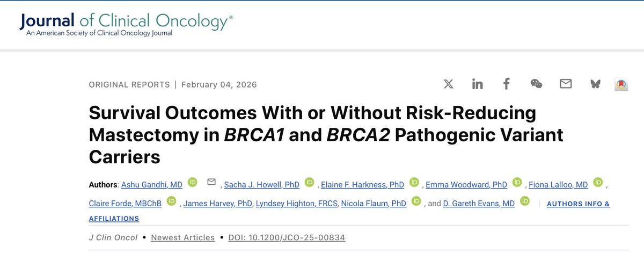Expand Authors Info & Affiliations

pyautogui.click(x=349, y=211)
